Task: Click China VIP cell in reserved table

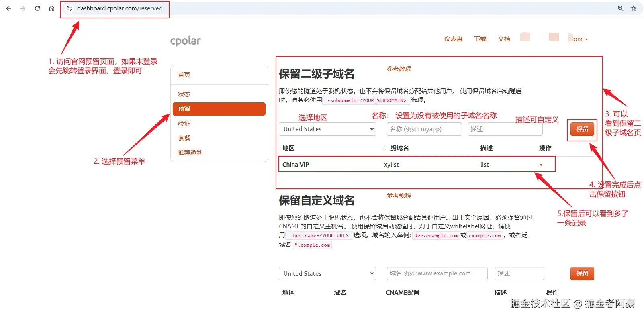Action: point(296,165)
